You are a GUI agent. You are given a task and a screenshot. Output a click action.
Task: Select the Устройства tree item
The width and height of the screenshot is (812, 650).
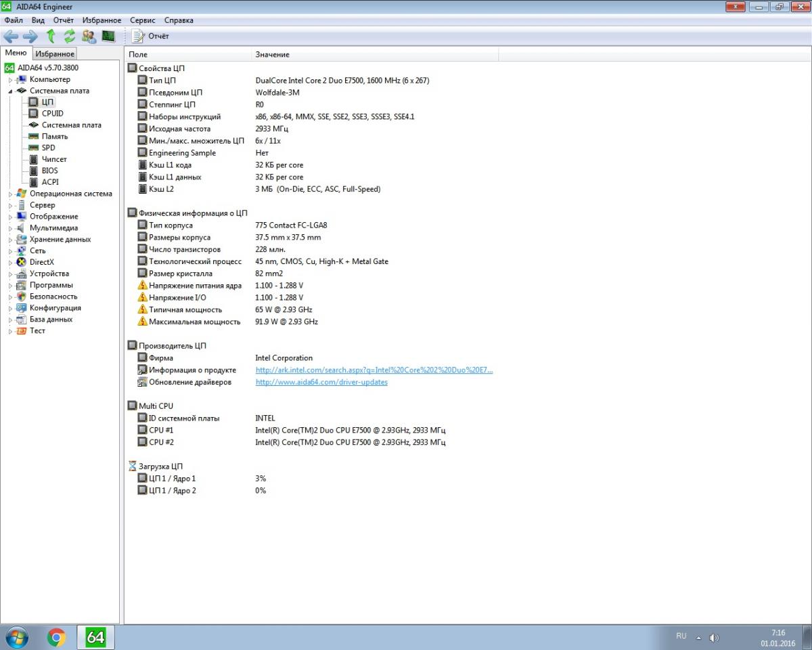(49, 274)
